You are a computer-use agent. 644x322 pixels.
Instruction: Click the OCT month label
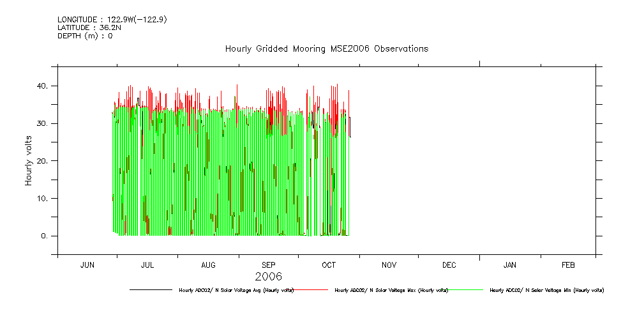click(x=329, y=265)
